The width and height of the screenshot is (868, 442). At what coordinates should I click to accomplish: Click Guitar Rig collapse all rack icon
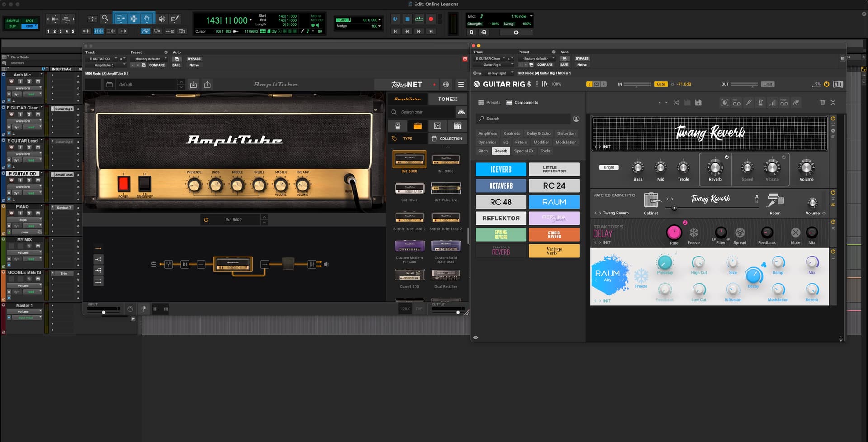[x=833, y=103]
